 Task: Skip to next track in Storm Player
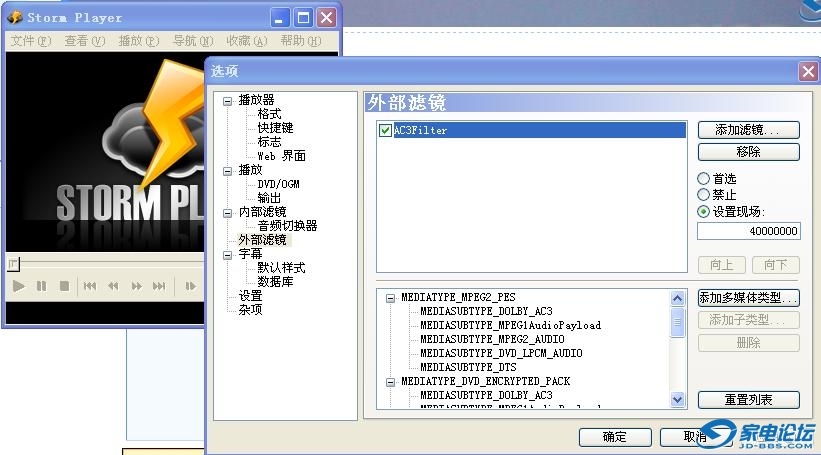159,286
